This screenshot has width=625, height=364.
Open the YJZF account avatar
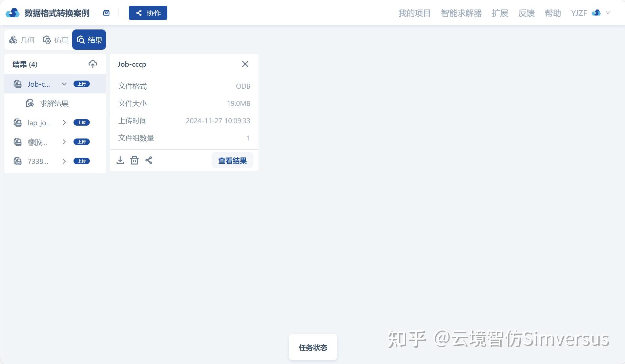tap(596, 13)
